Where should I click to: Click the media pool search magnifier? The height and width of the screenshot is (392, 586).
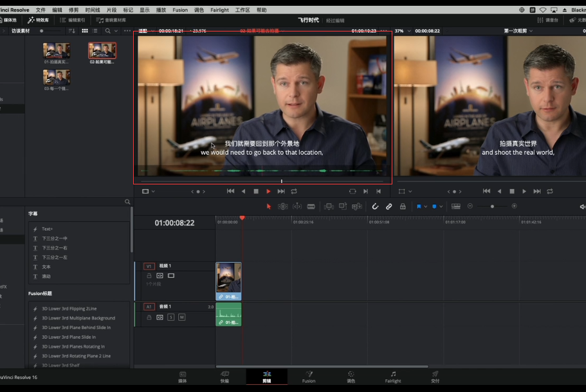pyautogui.click(x=107, y=31)
